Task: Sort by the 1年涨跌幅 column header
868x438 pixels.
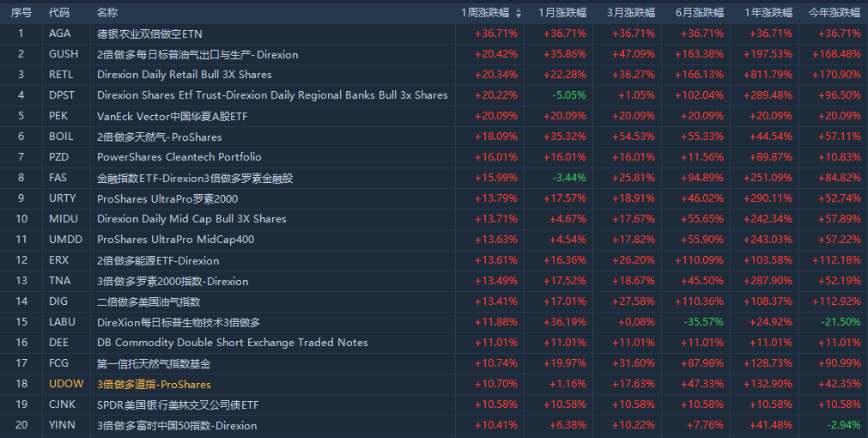Action: click(768, 13)
